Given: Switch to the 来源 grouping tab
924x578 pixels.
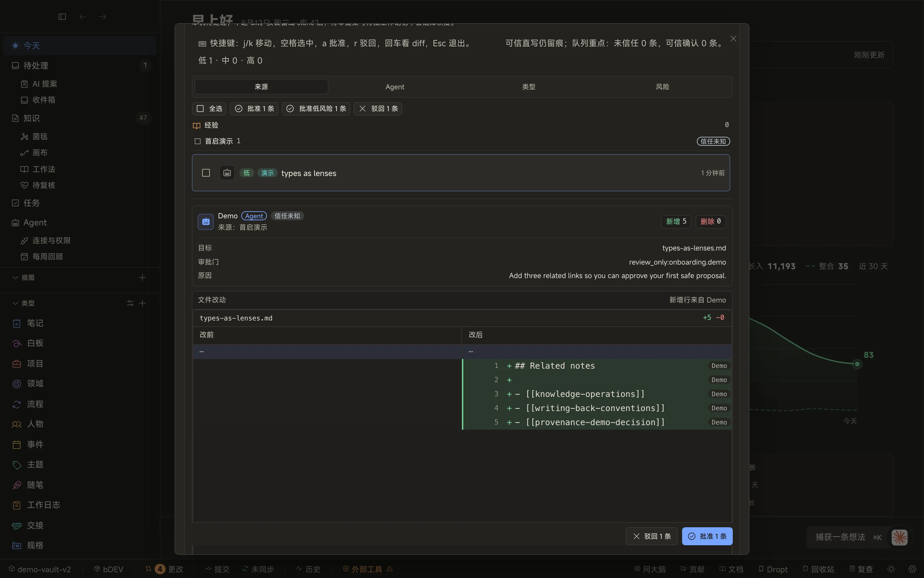Looking at the screenshot, I should tap(261, 87).
